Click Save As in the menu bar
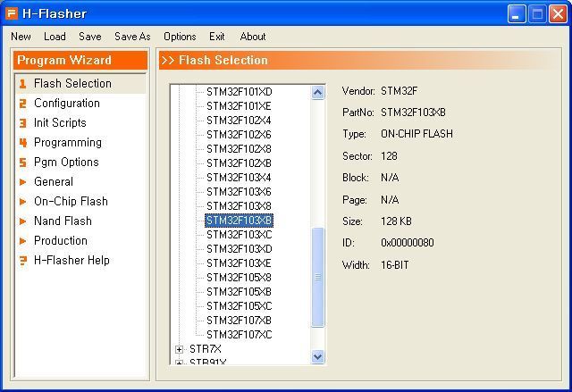The image size is (572, 392). coord(132,37)
